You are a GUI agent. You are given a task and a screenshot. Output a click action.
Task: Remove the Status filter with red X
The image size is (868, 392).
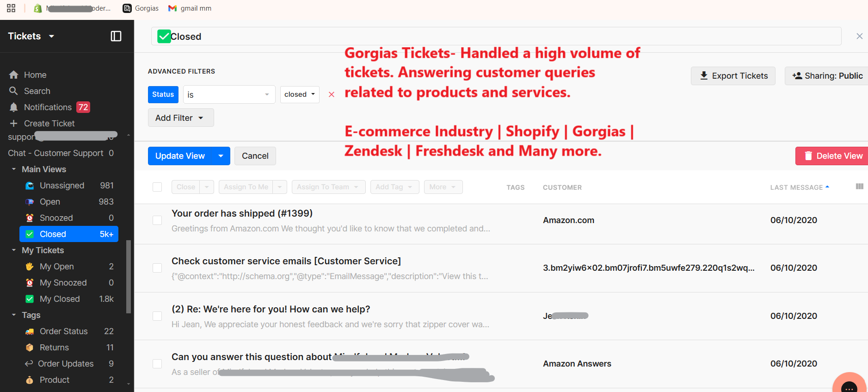pyautogui.click(x=332, y=94)
